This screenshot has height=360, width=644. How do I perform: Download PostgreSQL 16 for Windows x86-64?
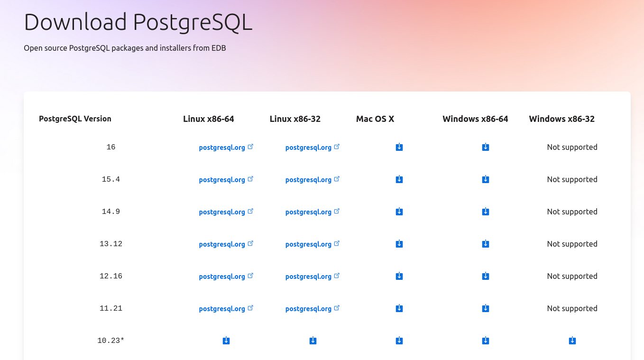point(486,147)
